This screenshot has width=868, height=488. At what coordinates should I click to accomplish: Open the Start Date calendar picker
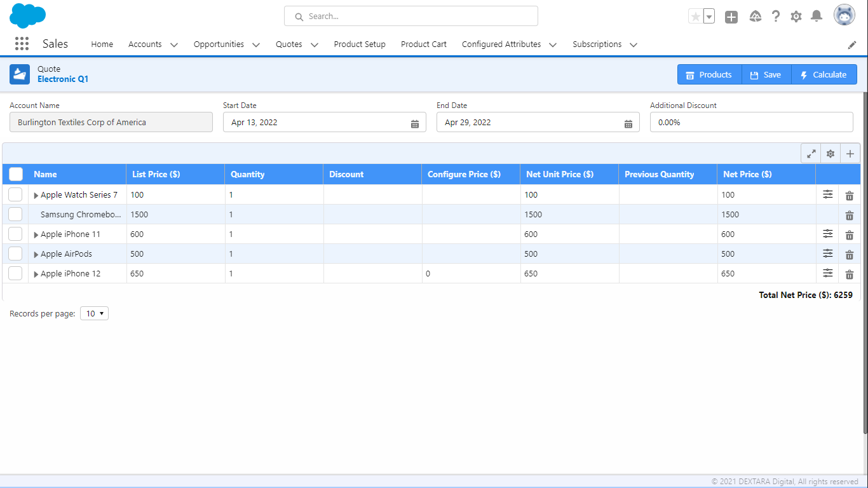coord(414,123)
